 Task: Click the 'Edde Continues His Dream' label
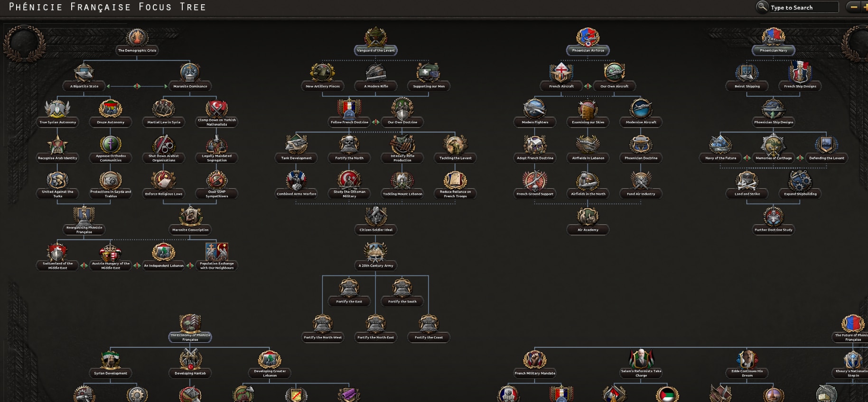pyautogui.click(x=747, y=373)
